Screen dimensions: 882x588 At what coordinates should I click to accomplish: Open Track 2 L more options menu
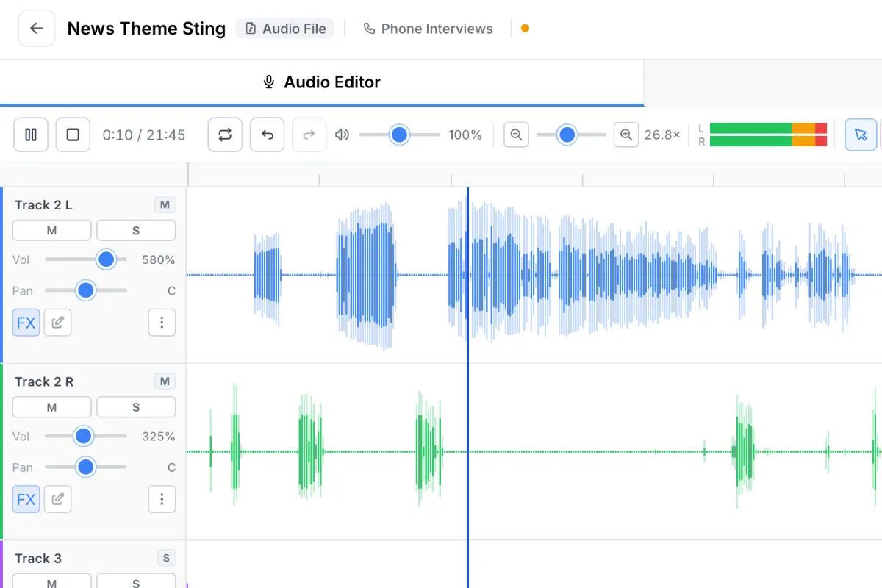pos(162,323)
